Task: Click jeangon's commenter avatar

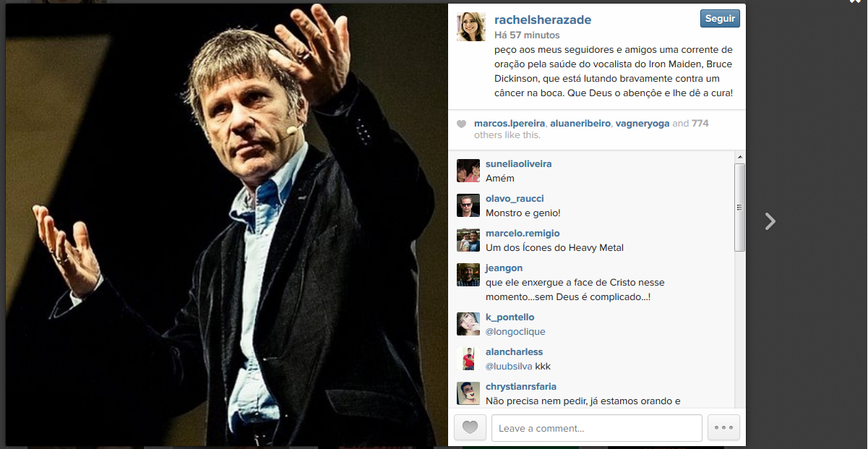Action: pos(468,275)
